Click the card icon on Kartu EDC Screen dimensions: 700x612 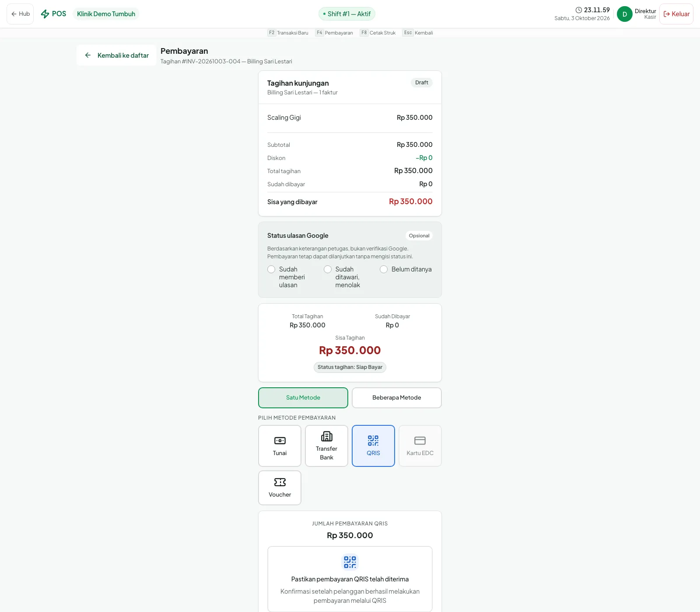coord(420,441)
